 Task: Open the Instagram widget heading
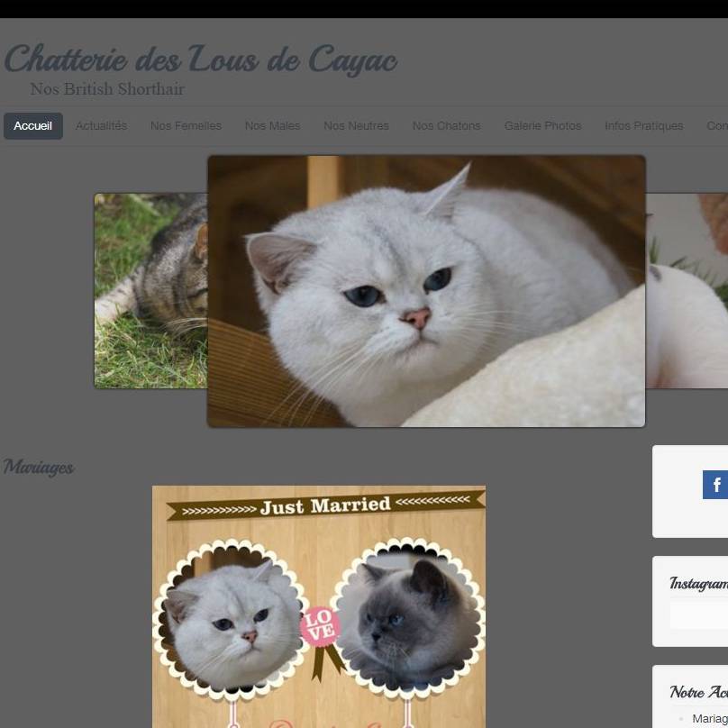click(698, 583)
